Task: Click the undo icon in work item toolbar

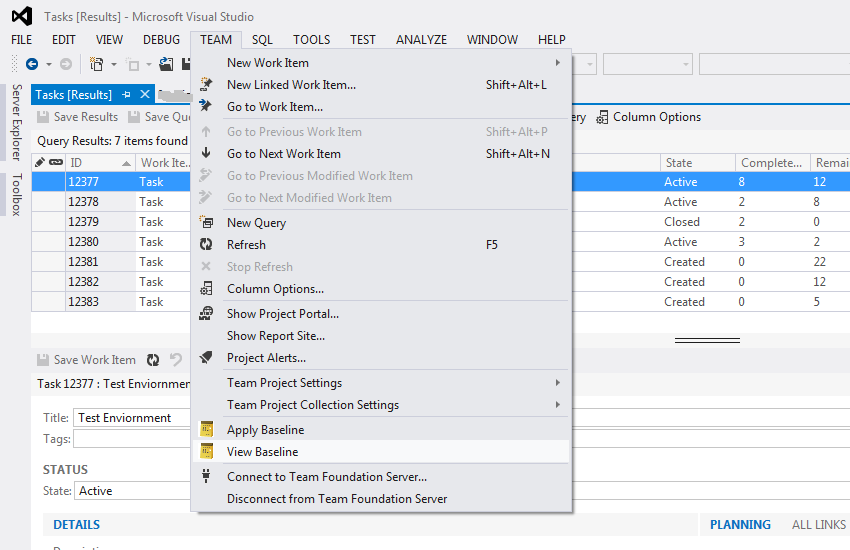Action: [176, 359]
